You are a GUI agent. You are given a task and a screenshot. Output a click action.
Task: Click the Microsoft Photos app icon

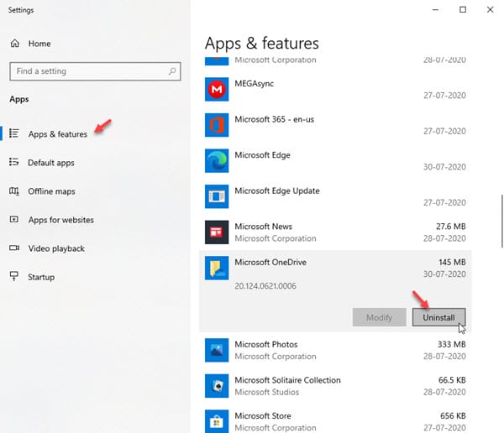tap(217, 350)
